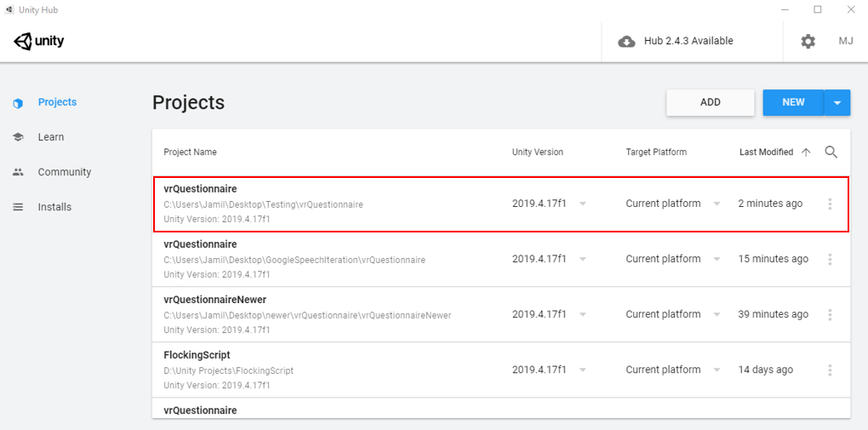The image size is (868, 430).
Task: Toggle the Last Modified sort arrow
Action: tap(806, 152)
